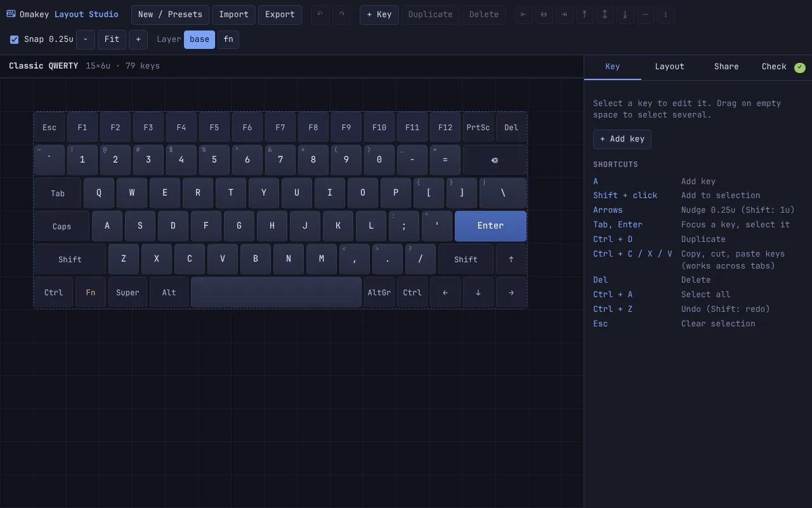Switch to the base layer
The image size is (812, 508).
coord(199,39)
